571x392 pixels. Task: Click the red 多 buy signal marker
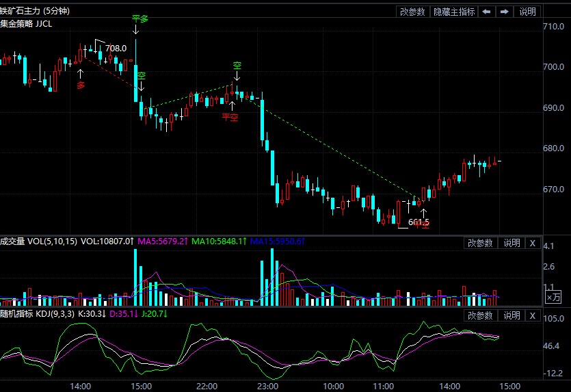pyautogui.click(x=81, y=85)
